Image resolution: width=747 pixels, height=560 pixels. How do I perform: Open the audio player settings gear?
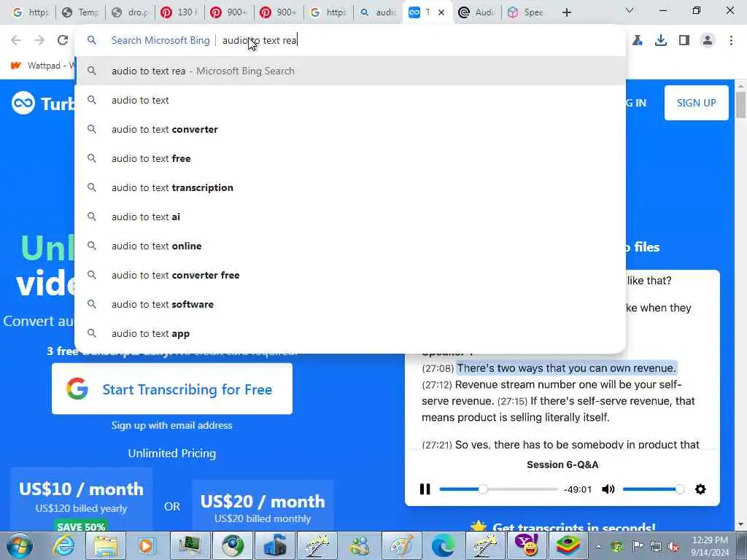pyautogui.click(x=700, y=489)
